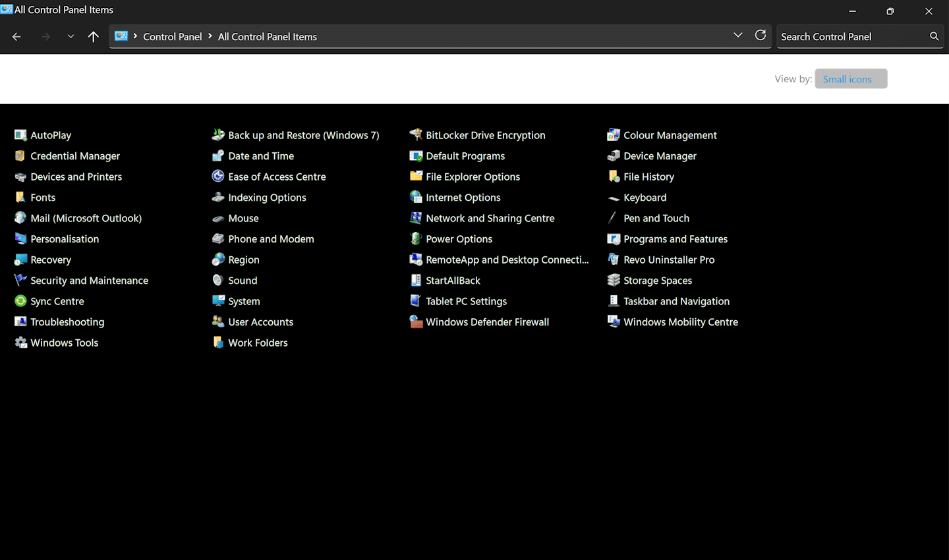Screen dimensions: 949x560
Task: Click the refresh icon in address bar
Action: [761, 36]
